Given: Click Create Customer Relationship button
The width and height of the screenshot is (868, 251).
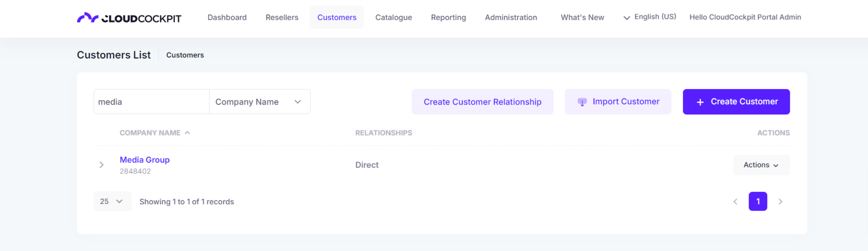Looking at the screenshot, I should pyautogui.click(x=483, y=102).
